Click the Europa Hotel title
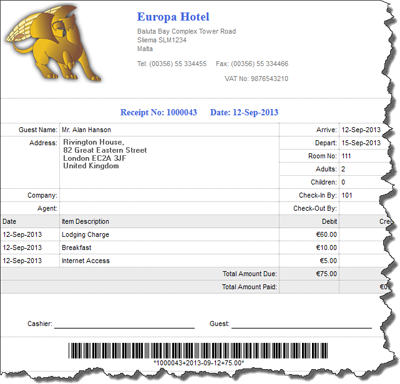Viewport: 400px width, 384px height. 173,17
